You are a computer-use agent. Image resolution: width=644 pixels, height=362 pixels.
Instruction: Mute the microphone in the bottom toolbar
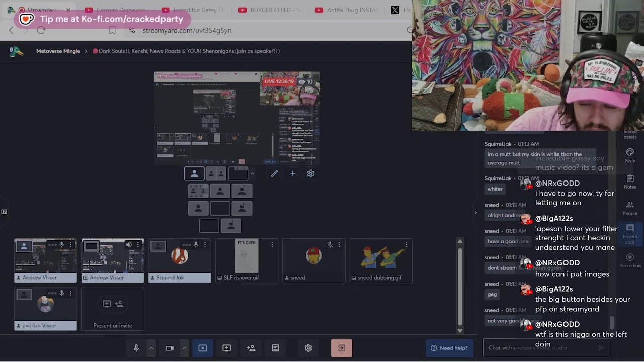(x=136, y=348)
